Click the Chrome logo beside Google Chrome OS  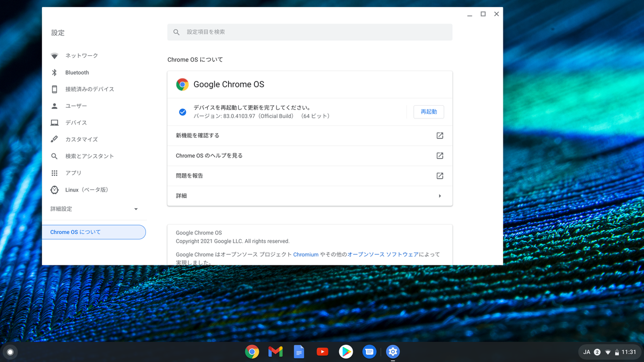coord(182,84)
